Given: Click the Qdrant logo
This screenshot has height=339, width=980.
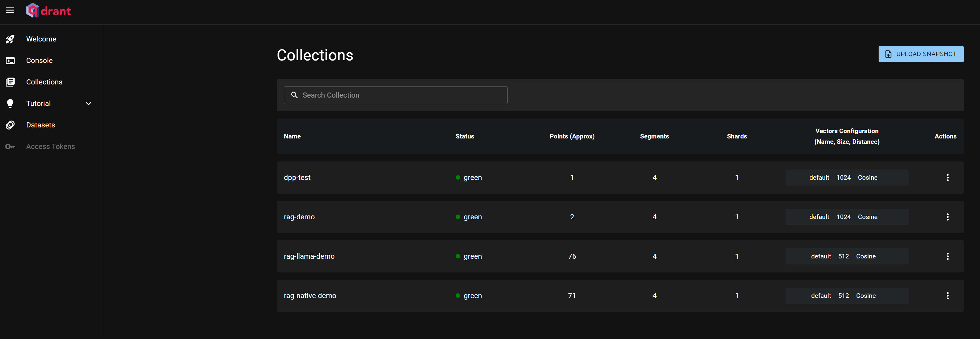Looking at the screenshot, I should [x=48, y=11].
